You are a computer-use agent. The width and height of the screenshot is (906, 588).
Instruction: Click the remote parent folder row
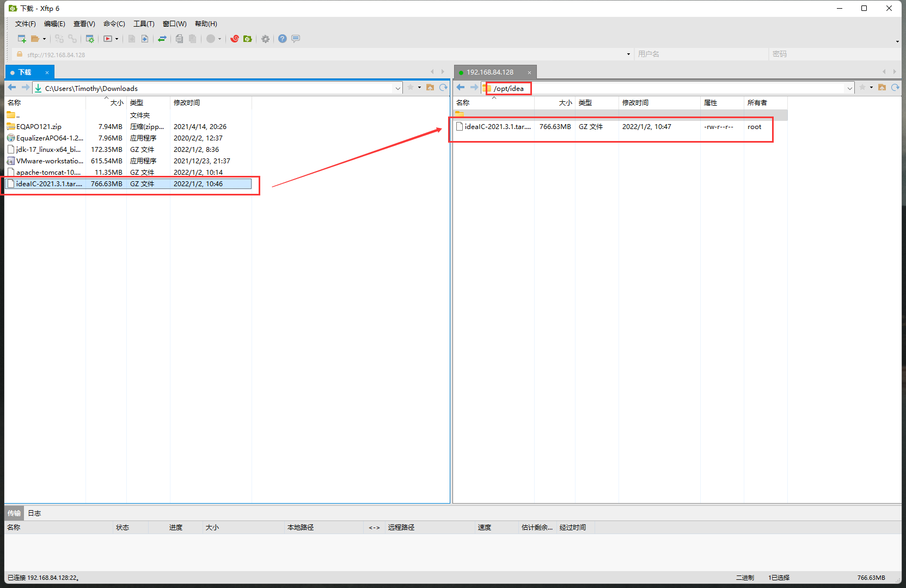pos(620,114)
